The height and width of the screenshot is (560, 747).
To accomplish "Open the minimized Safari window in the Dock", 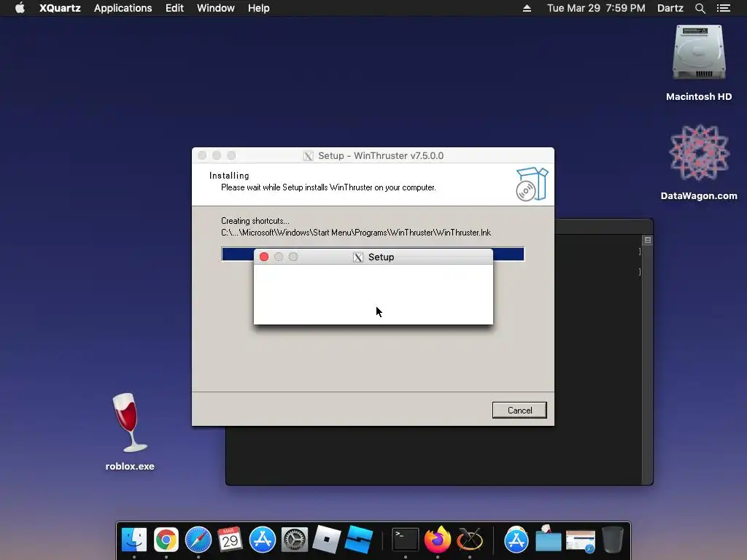I will coord(580,541).
